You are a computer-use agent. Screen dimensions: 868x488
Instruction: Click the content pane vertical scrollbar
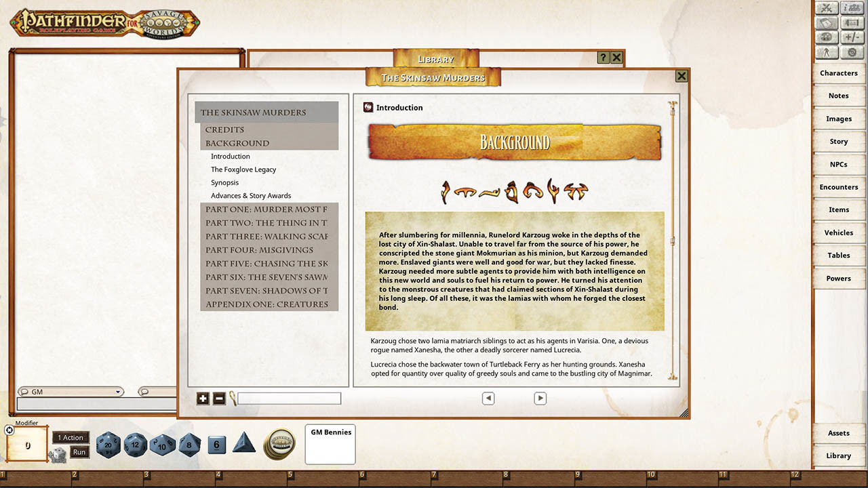(x=672, y=241)
